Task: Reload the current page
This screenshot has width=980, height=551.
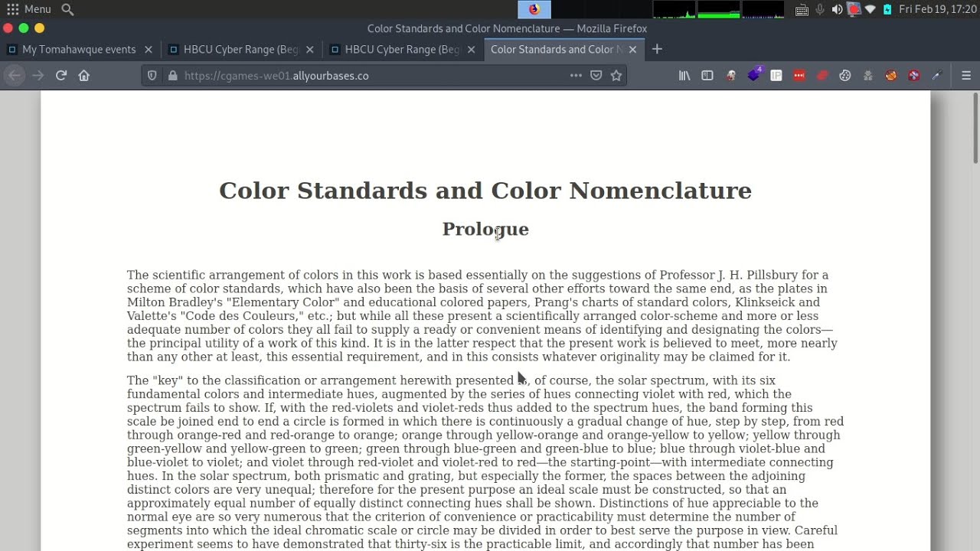Action: [61, 76]
